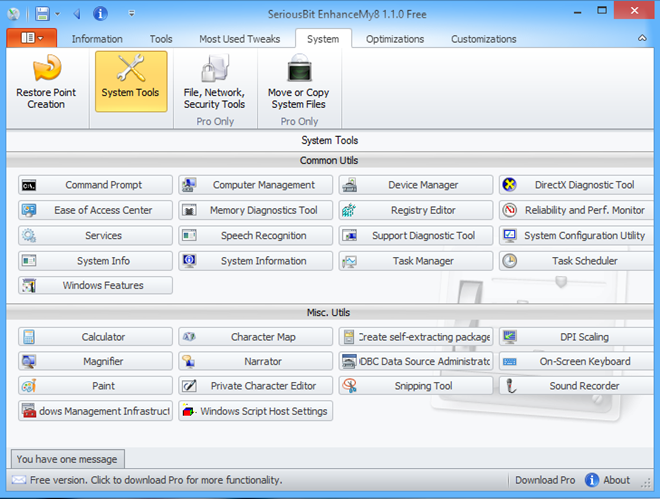The width and height of the screenshot is (660, 499).
Task: Switch to Tools tab
Action: tap(161, 39)
